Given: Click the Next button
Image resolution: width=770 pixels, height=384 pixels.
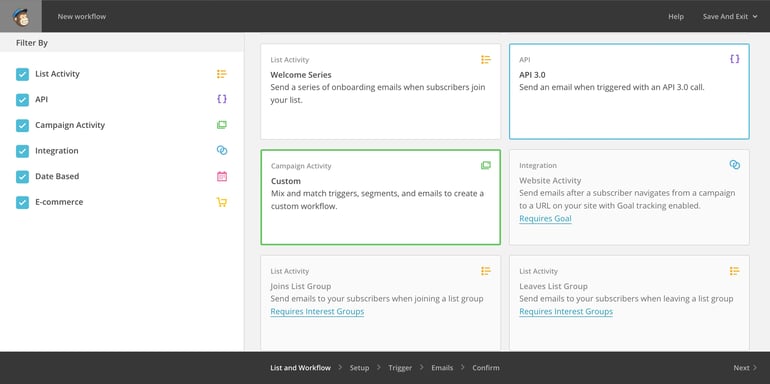Looking at the screenshot, I should [745, 368].
